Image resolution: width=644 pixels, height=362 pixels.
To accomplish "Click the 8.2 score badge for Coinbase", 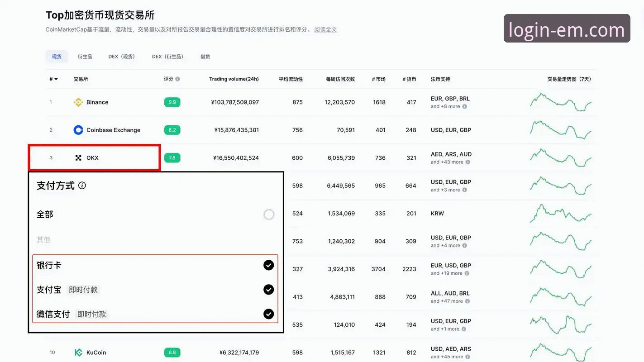I will click(172, 130).
